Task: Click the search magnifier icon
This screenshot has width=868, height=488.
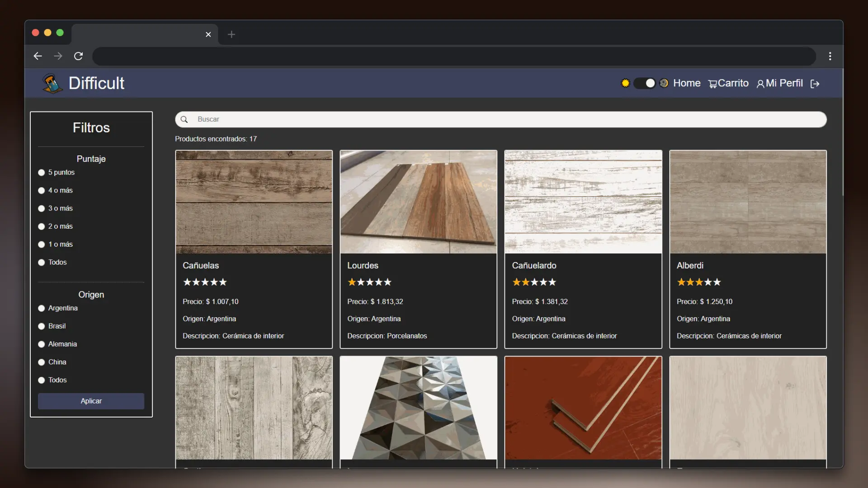Action: 184,119
